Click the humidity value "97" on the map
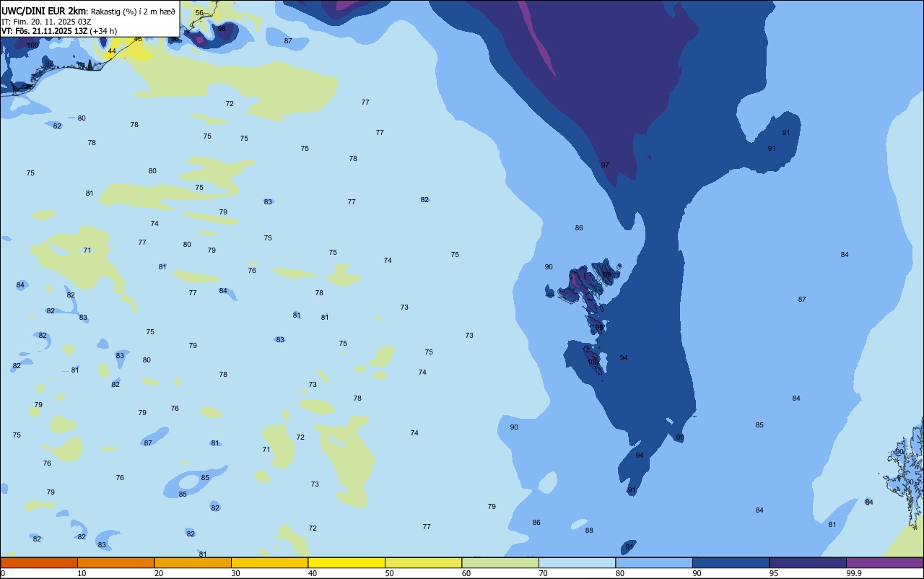 click(x=605, y=165)
